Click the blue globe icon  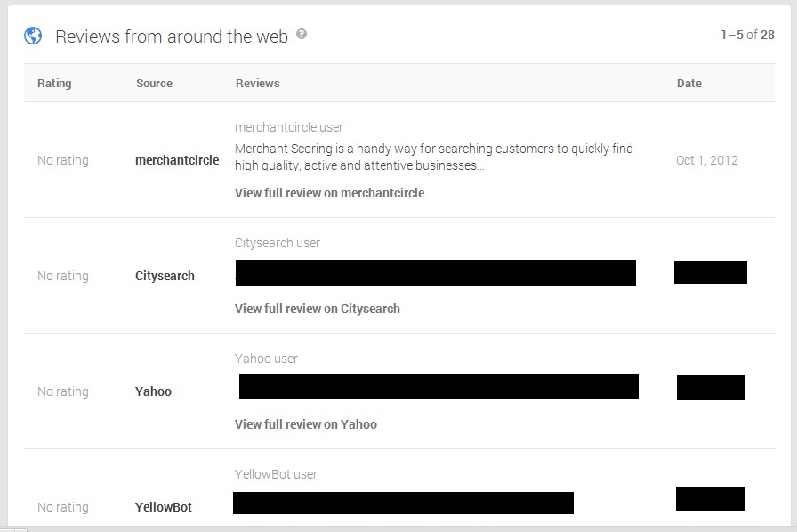pos(33,36)
